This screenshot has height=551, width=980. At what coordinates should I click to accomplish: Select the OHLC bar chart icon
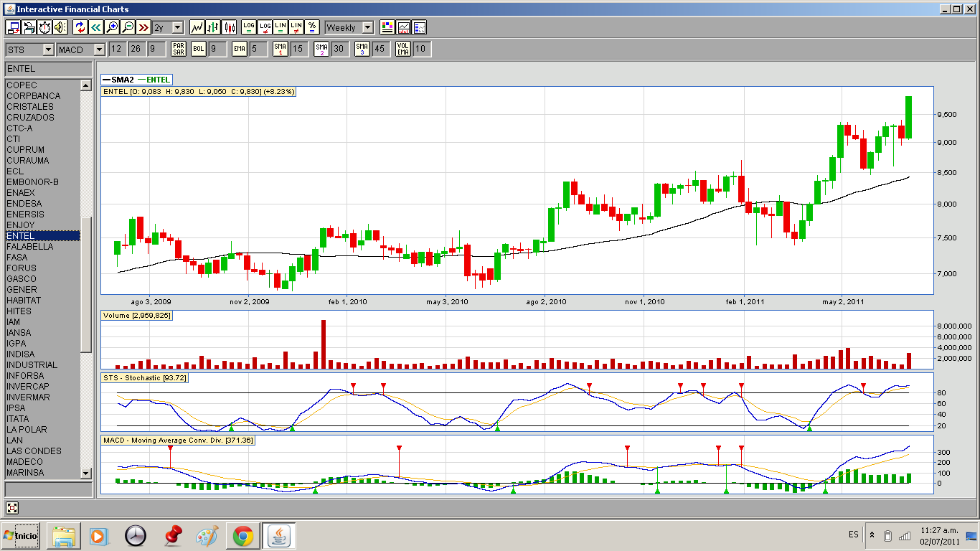point(213,27)
